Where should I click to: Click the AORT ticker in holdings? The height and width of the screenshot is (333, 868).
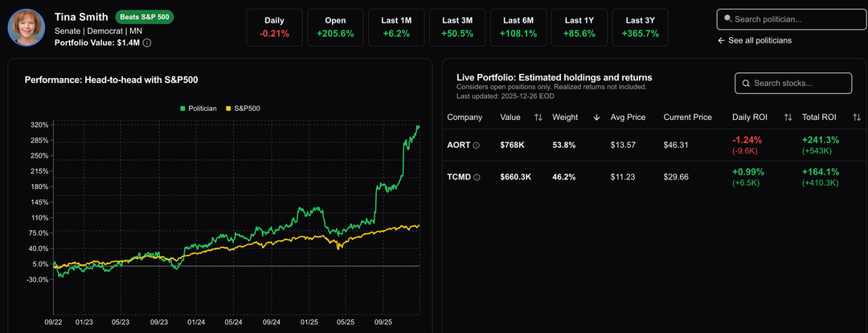tap(458, 146)
